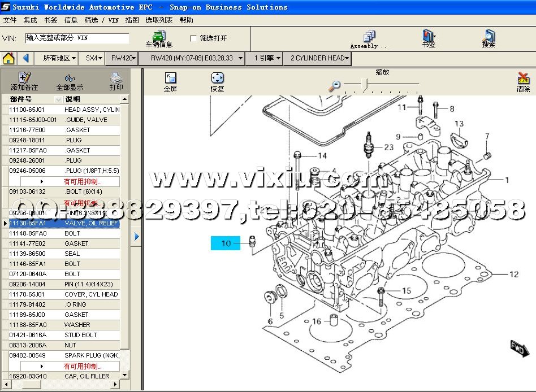Expand the all regions (所有地区) dropdown
The height and width of the screenshot is (392, 536).
[x=59, y=58]
